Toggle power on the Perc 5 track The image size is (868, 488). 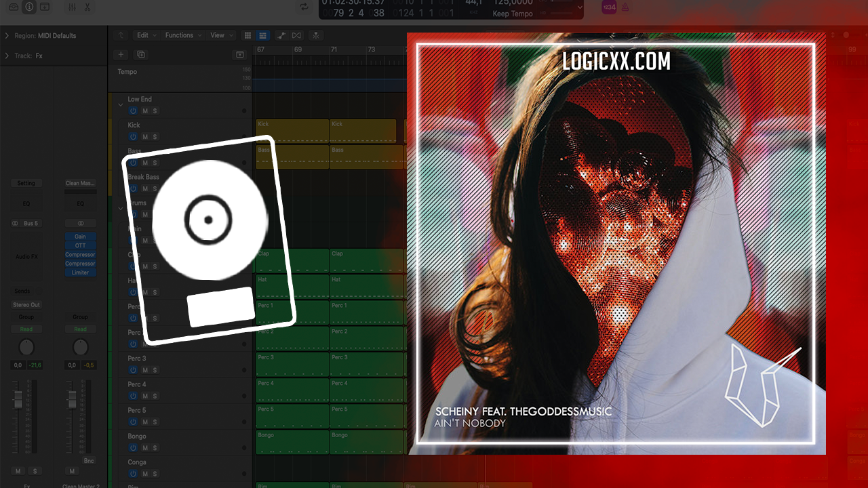tap(133, 422)
